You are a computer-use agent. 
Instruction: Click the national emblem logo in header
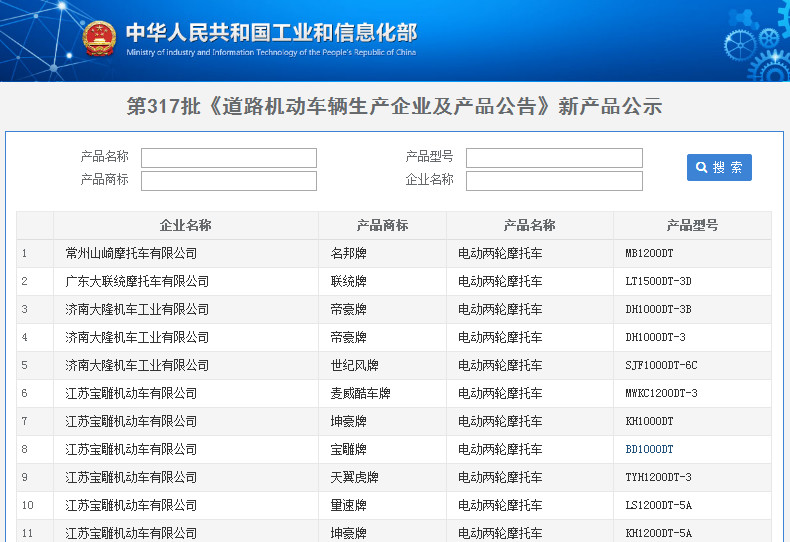(x=99, y=39)
